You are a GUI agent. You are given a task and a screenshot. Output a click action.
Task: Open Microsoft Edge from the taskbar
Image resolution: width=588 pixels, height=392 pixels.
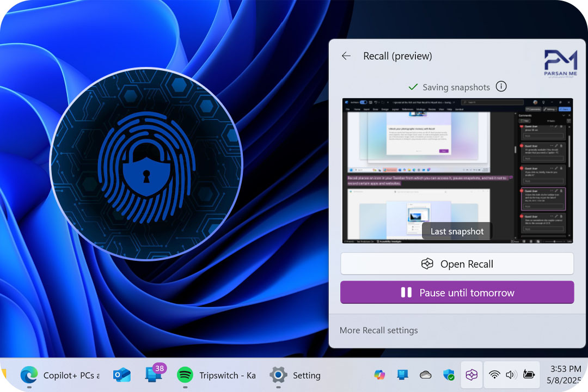click(x=29, y=375)
